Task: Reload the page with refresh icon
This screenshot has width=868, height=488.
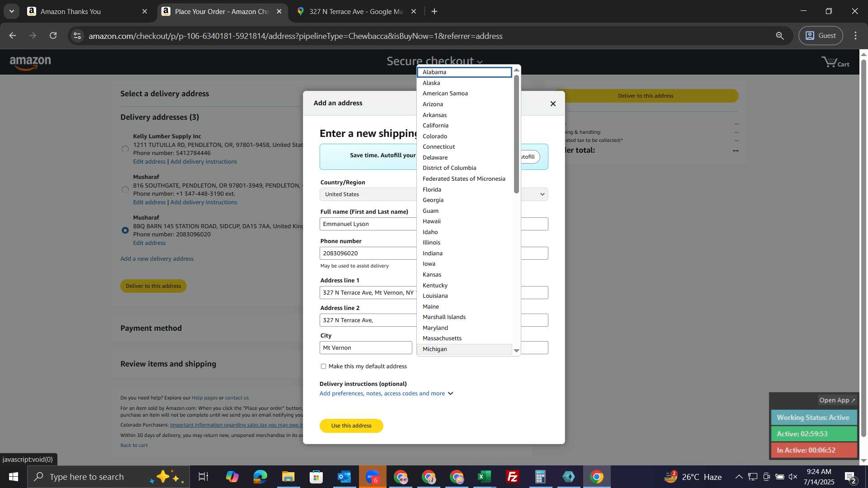Action: 53,36
